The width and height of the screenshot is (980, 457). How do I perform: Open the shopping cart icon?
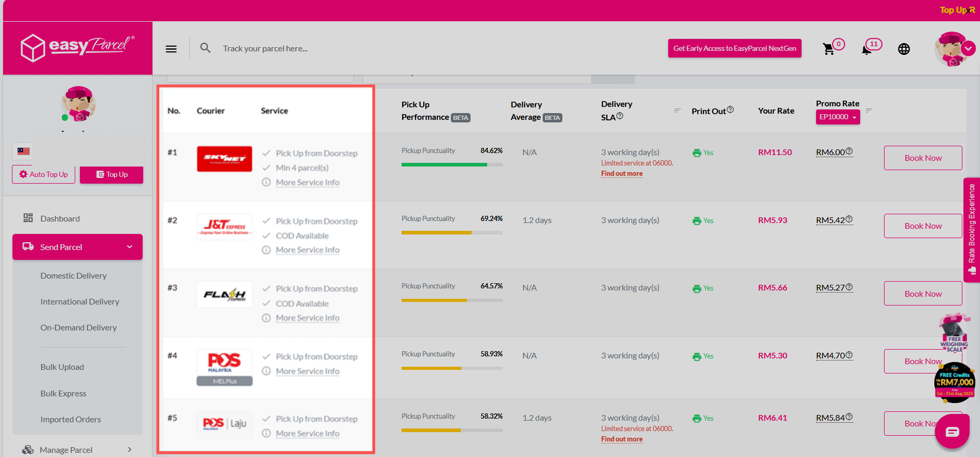829,49
